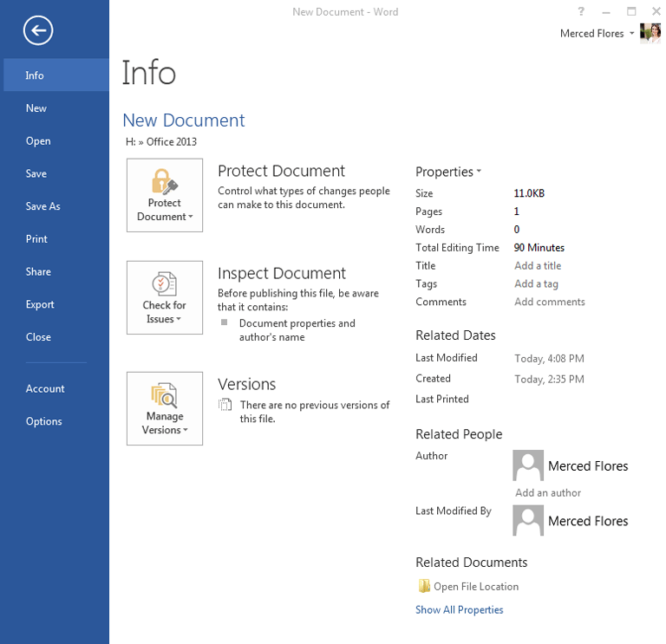Click 'Today, 2:35 PM' created value
The image size is (666, 644).
[x=549, y=380]
